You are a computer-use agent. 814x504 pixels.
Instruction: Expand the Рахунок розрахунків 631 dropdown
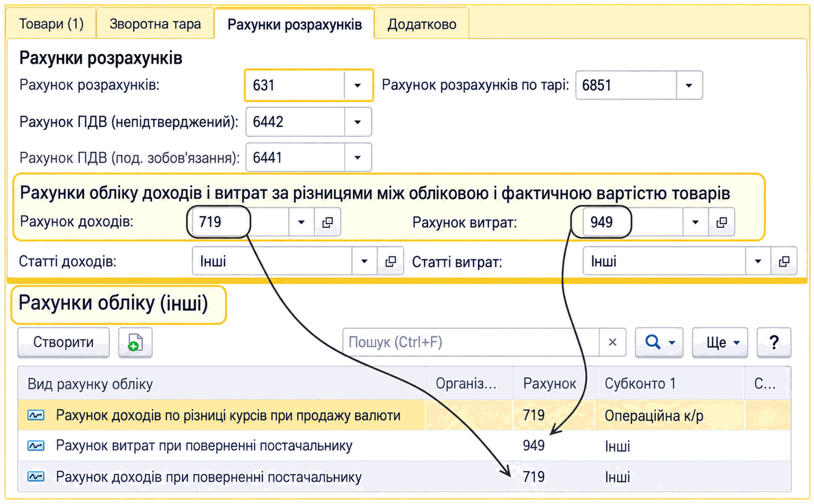click(357, 85)
